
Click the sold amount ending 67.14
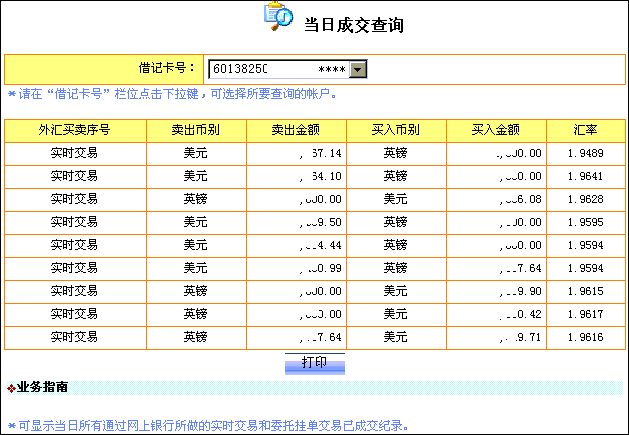pyautogui.click(x=321, y=154)
